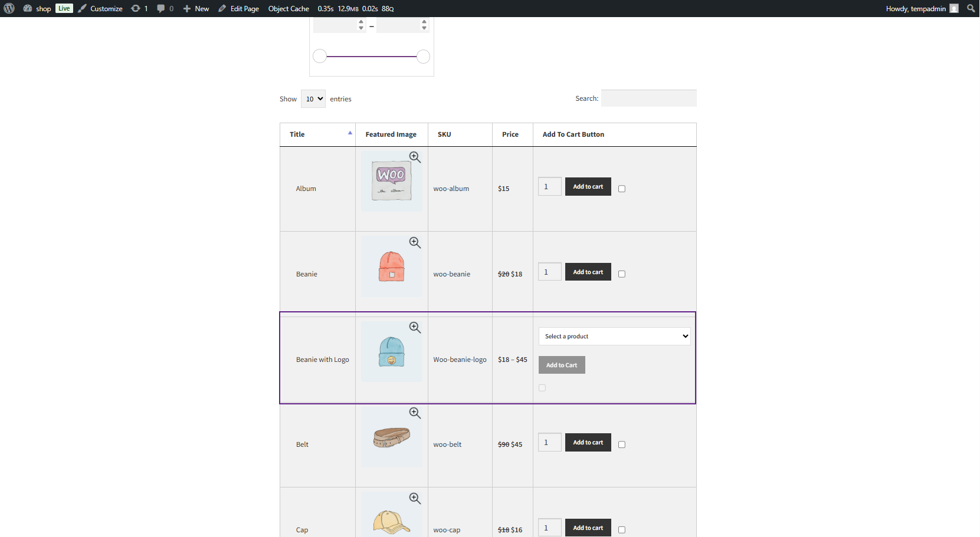980x537 pixels.
Task: Click the tempadmin avatar icon
Action: [x=954, y=8]
